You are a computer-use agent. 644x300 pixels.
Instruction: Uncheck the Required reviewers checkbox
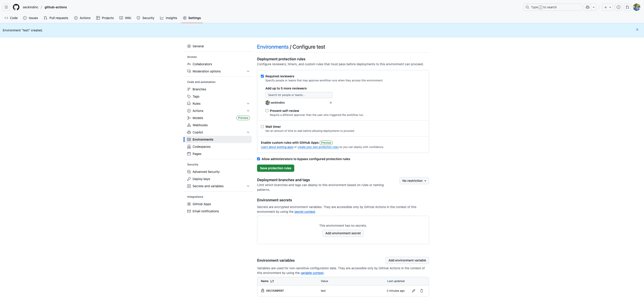tap(262, 76)
